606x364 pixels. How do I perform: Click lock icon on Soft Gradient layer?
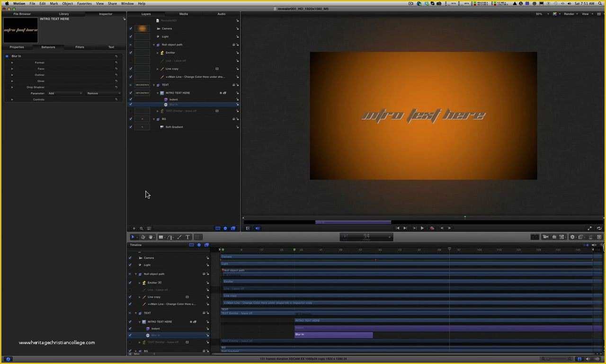click(237, 127)
